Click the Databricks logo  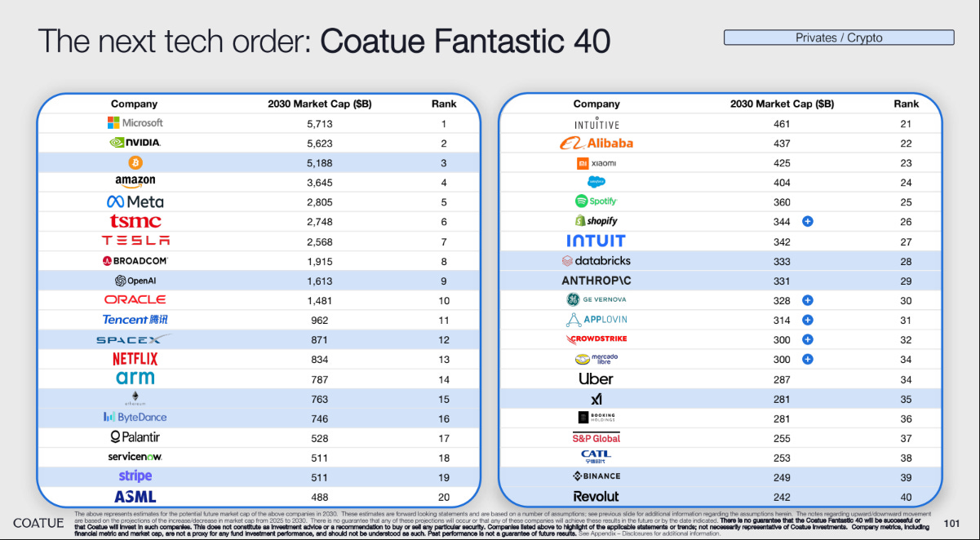click(596, 261)
